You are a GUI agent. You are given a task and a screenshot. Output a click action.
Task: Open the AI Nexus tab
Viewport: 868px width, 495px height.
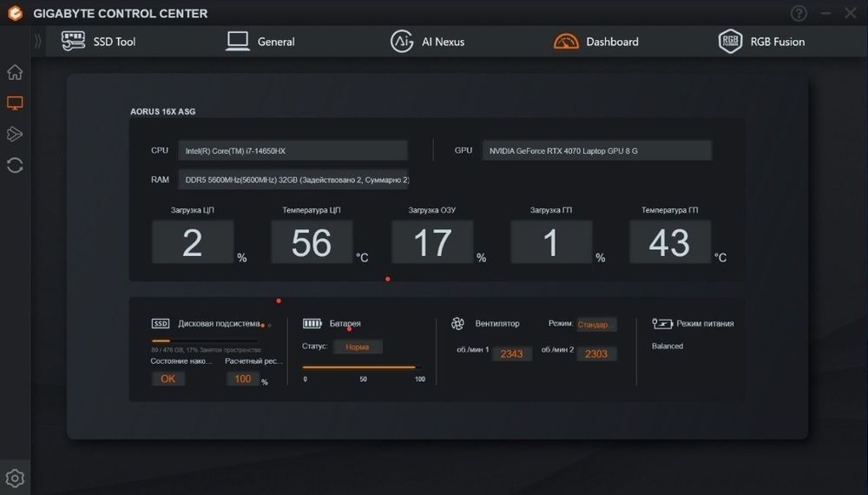427,42
